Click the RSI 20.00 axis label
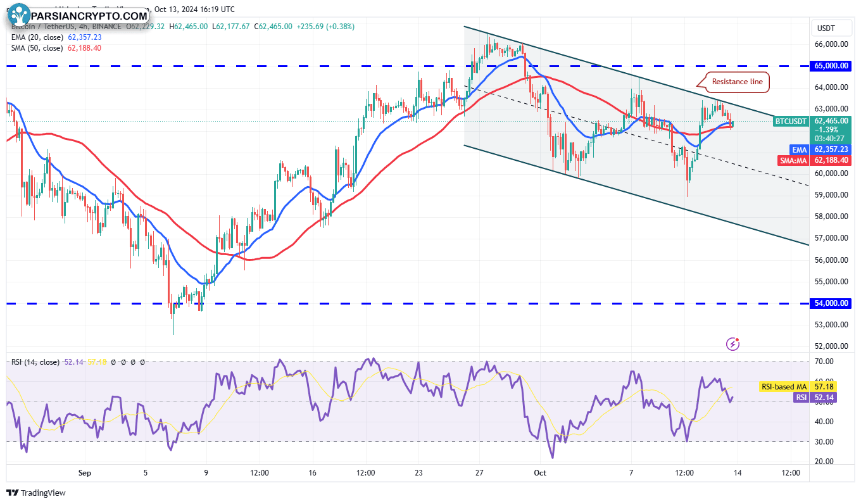The image size is (861, 504). pos(824,462)
